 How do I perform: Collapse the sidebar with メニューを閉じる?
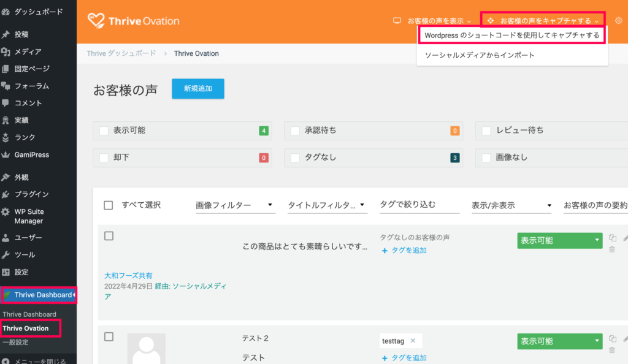34,361
